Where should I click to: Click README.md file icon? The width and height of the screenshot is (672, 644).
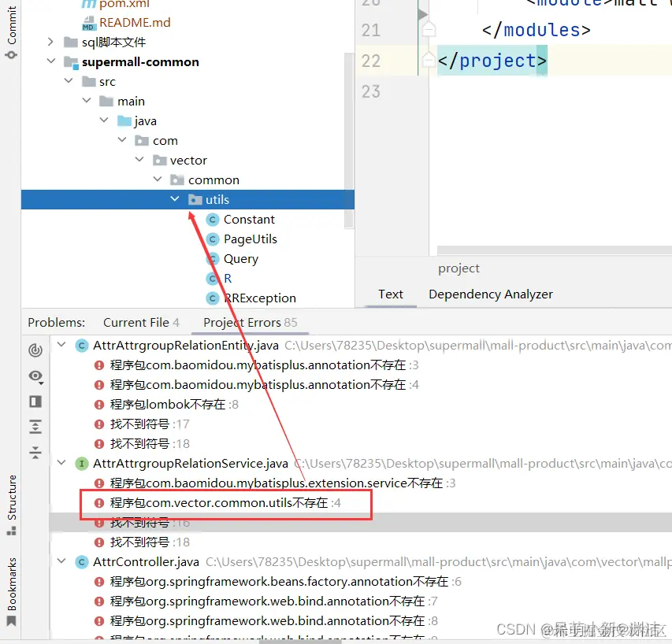(89, 23)
